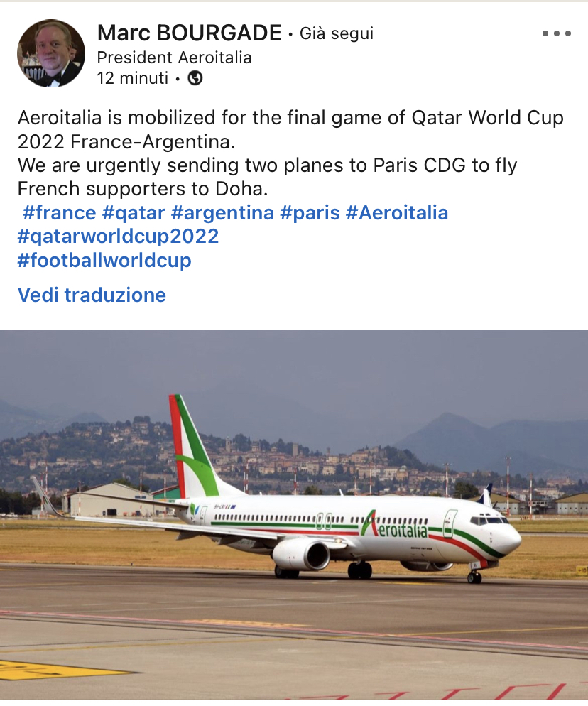588x706 pixels.
Task: Follow the #argentina hashtag link
Action: (222, 212)
